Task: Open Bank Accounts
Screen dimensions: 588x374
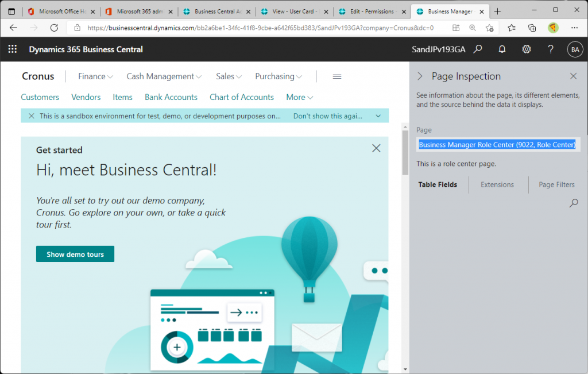Action: [x=171, y=97]
